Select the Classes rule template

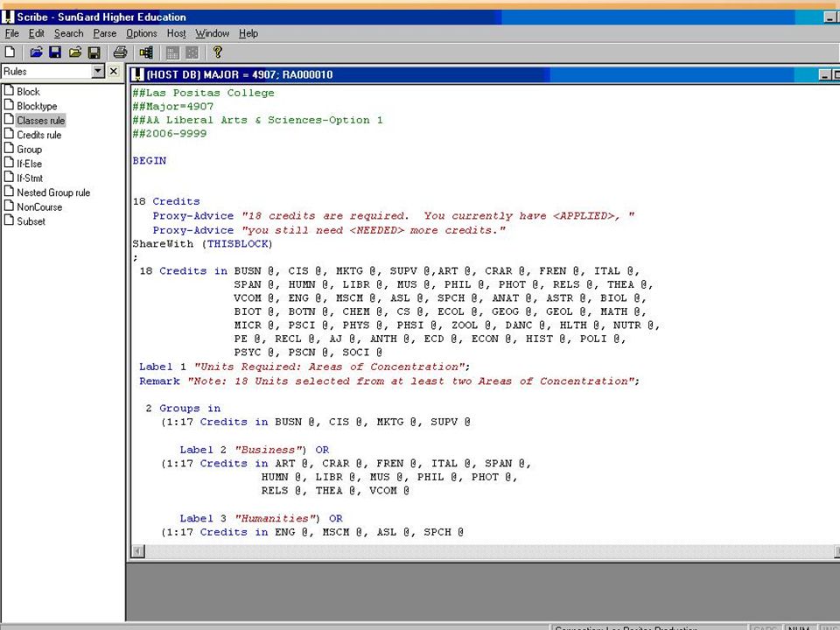tap(40, 121)
